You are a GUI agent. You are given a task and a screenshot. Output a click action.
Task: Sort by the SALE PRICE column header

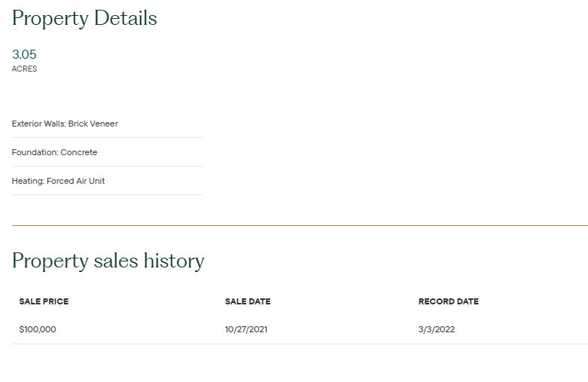44,301
